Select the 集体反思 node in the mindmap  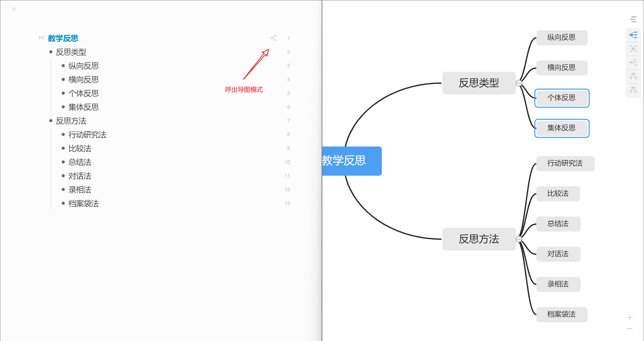(561, 128)
